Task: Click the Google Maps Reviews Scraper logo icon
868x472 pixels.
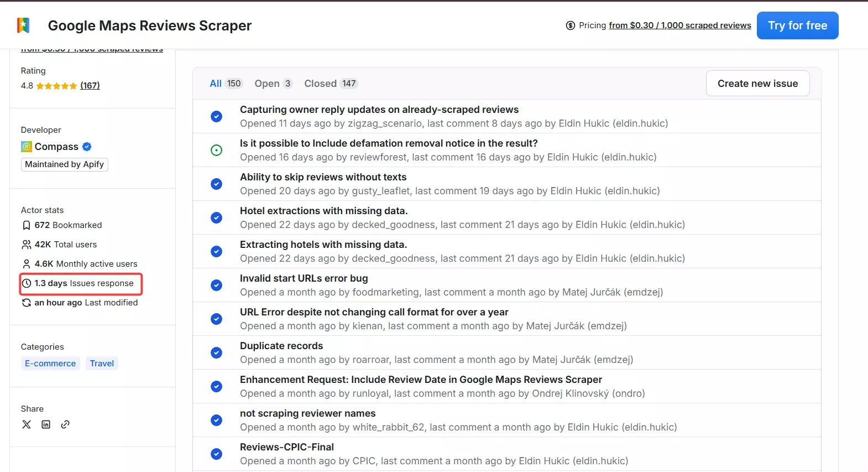Action: click(23, 25)
